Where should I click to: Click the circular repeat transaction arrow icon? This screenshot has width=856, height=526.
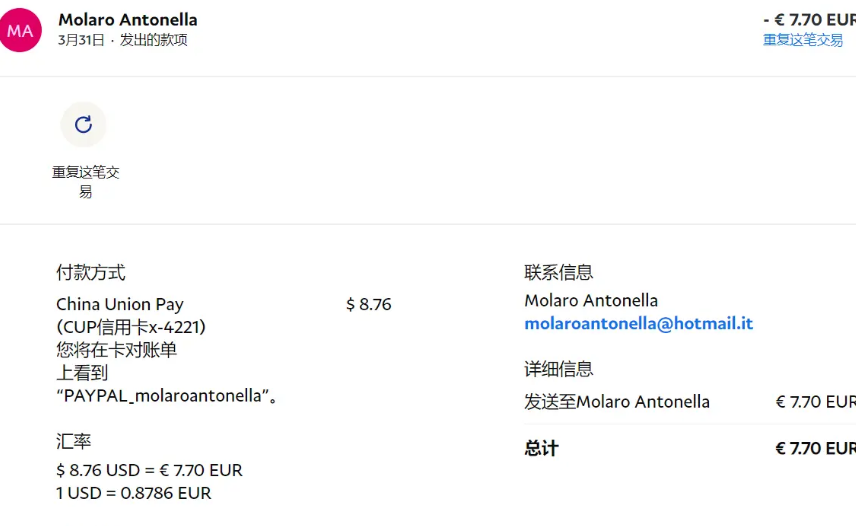(83, 124)
